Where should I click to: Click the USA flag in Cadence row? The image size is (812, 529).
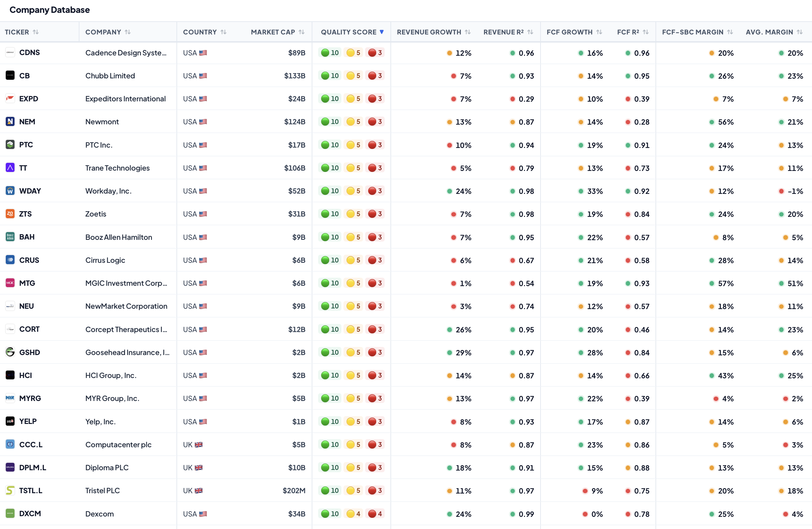pos(203,53)
